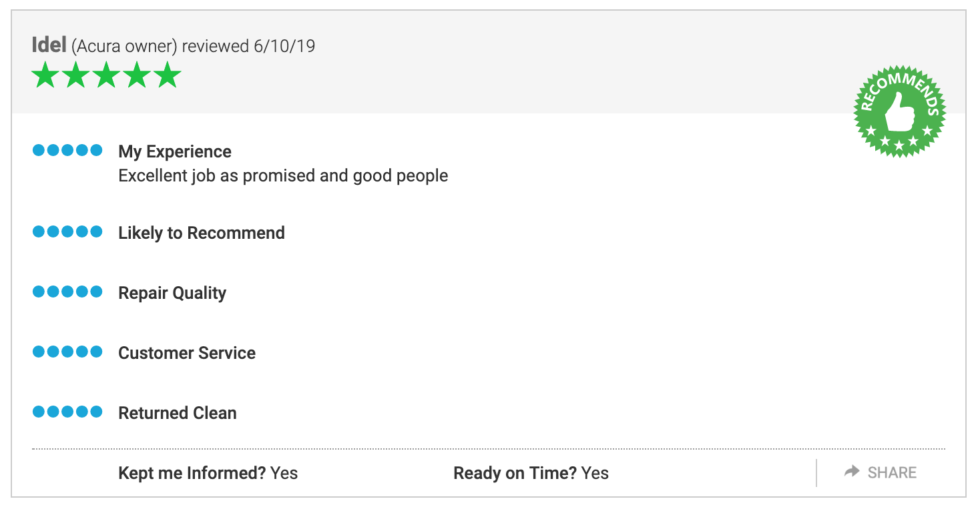Click the Customer Service label
The image size is (980, 507).
click(187, 353)
